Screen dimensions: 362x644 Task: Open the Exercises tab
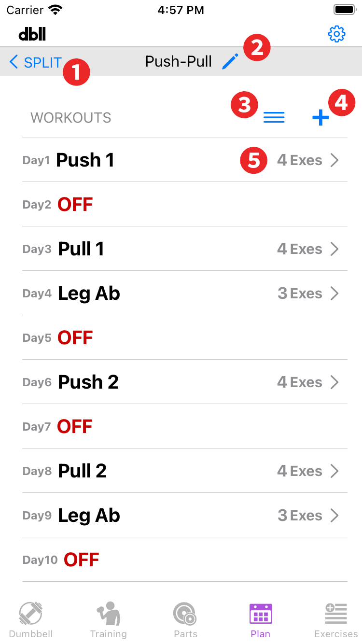click(336, 620)
